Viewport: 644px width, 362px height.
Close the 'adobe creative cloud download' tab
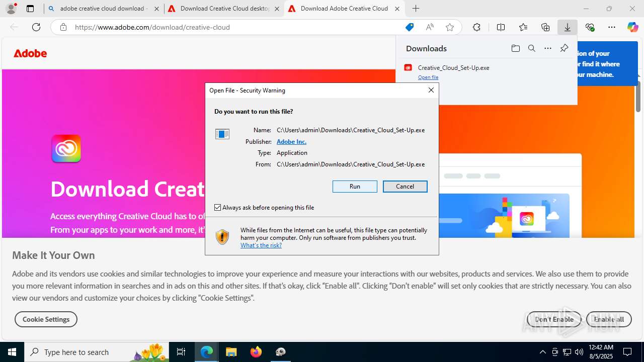pos(156,9)
